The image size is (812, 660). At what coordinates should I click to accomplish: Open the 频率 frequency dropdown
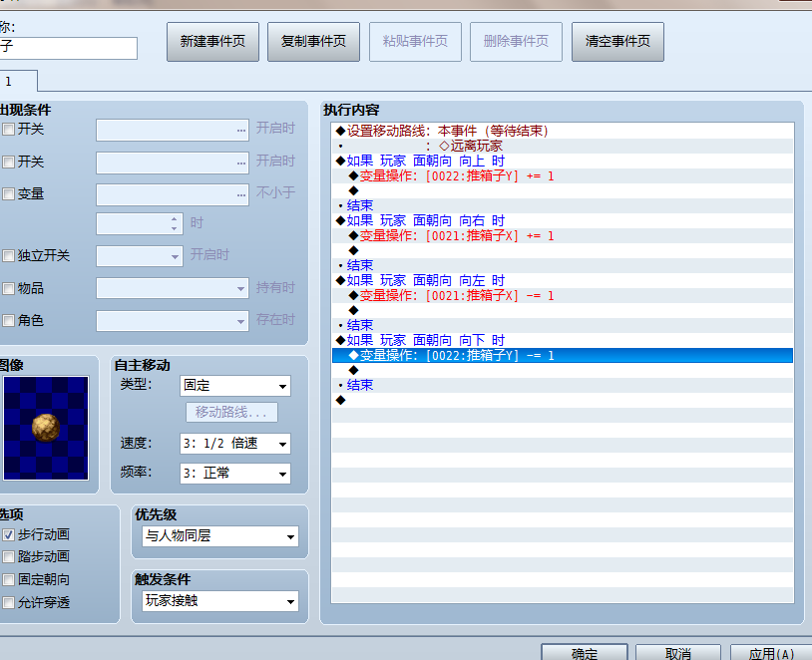pos(235,474)
